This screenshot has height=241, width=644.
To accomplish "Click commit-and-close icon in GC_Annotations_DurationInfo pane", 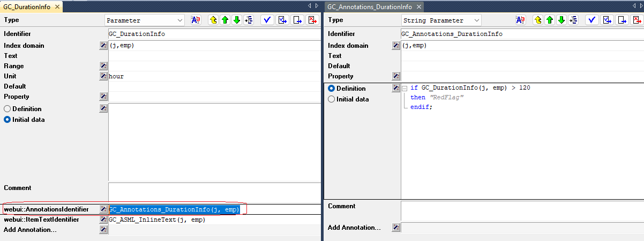I will pyautogui.click(x=622, y=20).
